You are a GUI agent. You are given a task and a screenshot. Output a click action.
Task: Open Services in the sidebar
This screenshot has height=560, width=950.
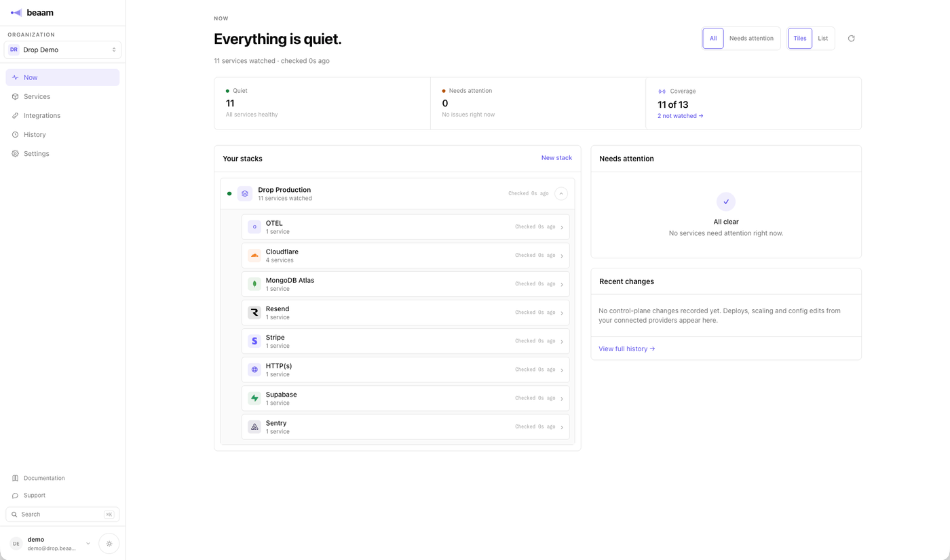pyautogui.click(x=62, y=96)
